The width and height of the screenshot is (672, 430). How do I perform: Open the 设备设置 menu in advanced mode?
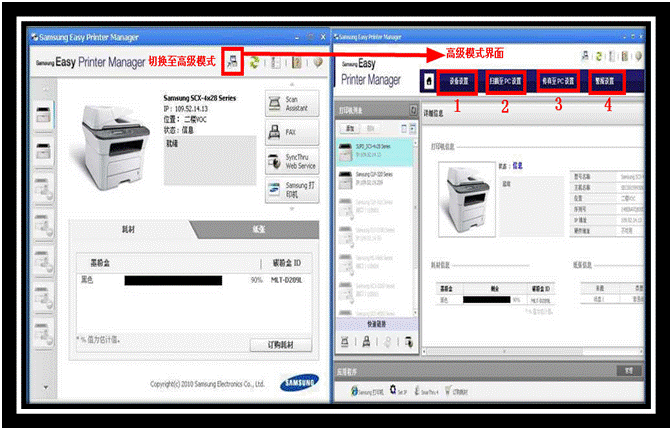(x=458, y=81)
